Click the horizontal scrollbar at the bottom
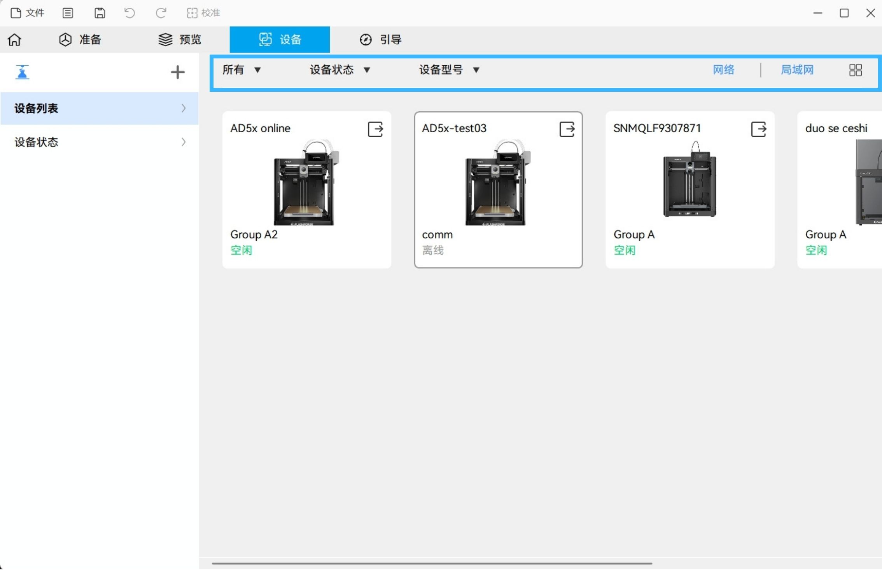This screenshot has width=882, height=588. tap(432, 563)
